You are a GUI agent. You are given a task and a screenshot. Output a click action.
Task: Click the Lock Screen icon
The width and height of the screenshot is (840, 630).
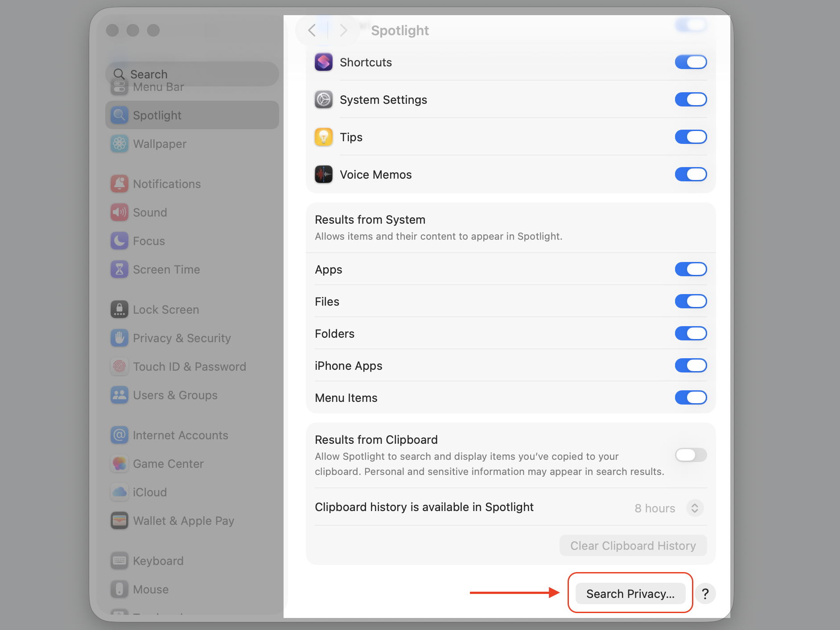pos(119,309)
